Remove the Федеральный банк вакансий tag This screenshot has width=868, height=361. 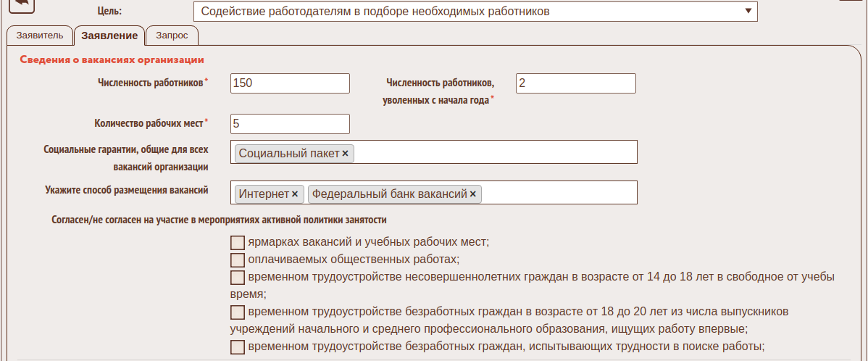coord(472,194)
